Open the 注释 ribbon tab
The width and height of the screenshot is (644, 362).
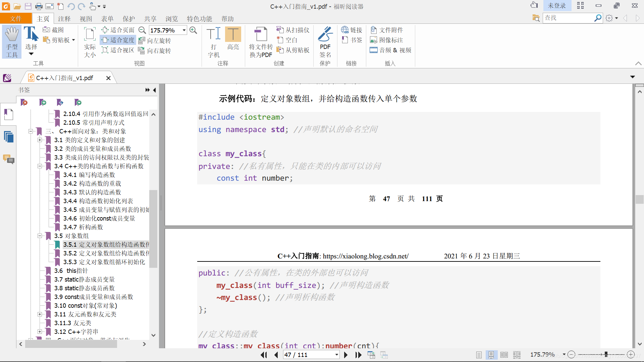pyautogui.click(x=64, y=19)
